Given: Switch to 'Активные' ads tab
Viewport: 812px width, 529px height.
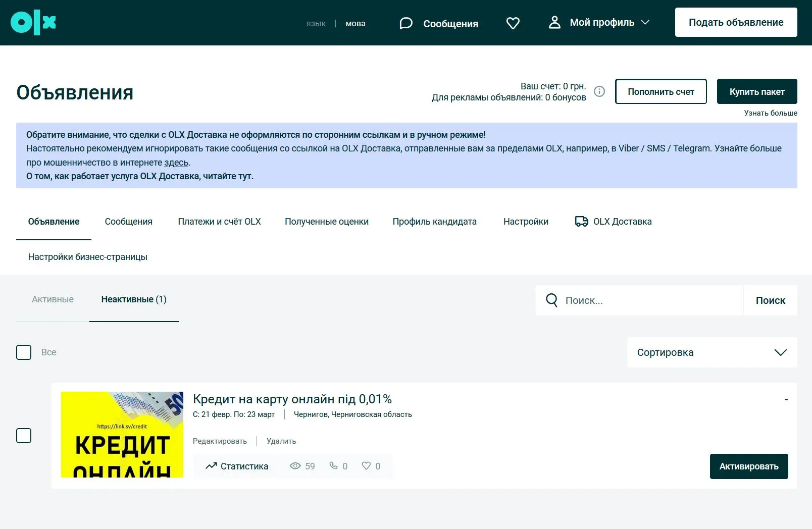Looking at the screenshot, I should click(53, 299).
